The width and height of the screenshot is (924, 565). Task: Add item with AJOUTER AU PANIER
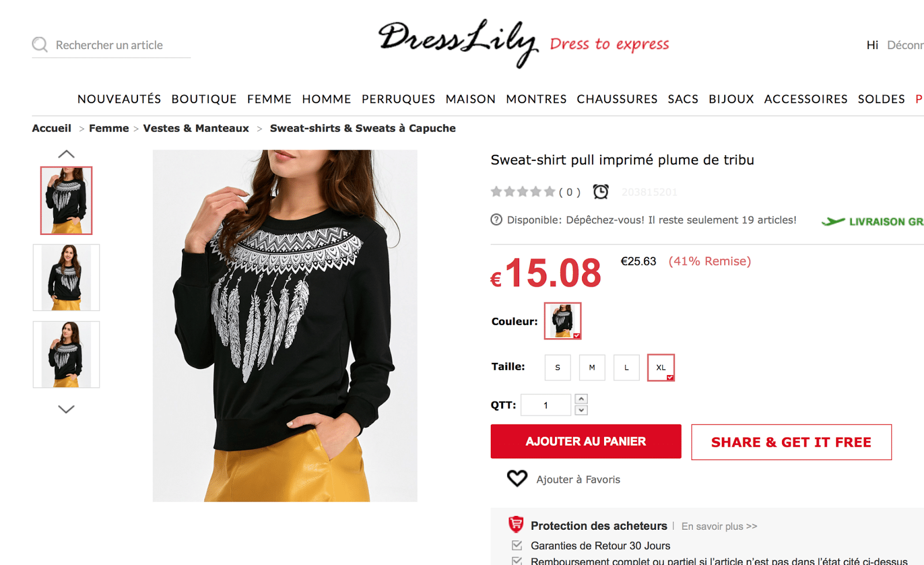[586, 441]
